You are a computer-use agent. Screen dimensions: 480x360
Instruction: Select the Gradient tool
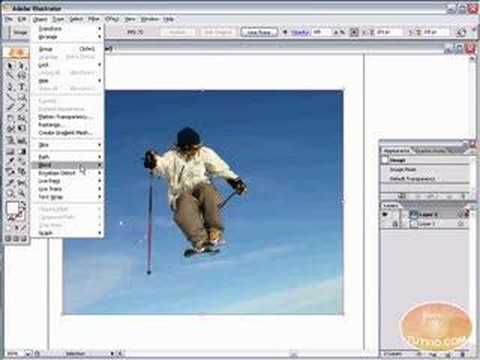click(x=22, y=151)
